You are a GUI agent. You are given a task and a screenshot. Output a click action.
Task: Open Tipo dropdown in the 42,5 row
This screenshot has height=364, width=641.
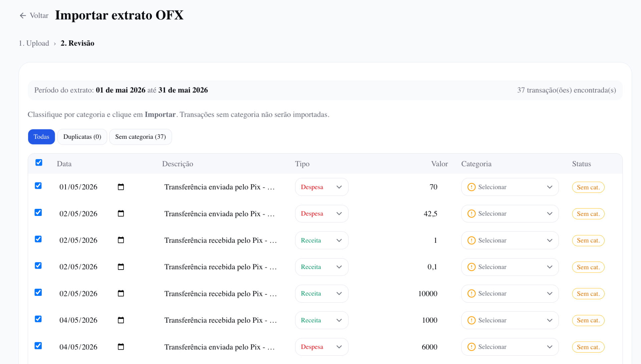point(322,214)
